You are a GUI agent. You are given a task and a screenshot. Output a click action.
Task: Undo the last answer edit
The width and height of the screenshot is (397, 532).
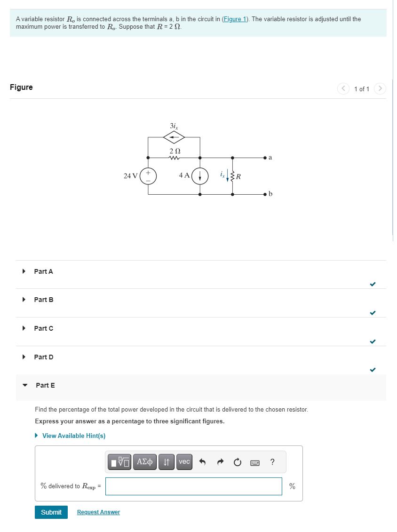point(202,462)
